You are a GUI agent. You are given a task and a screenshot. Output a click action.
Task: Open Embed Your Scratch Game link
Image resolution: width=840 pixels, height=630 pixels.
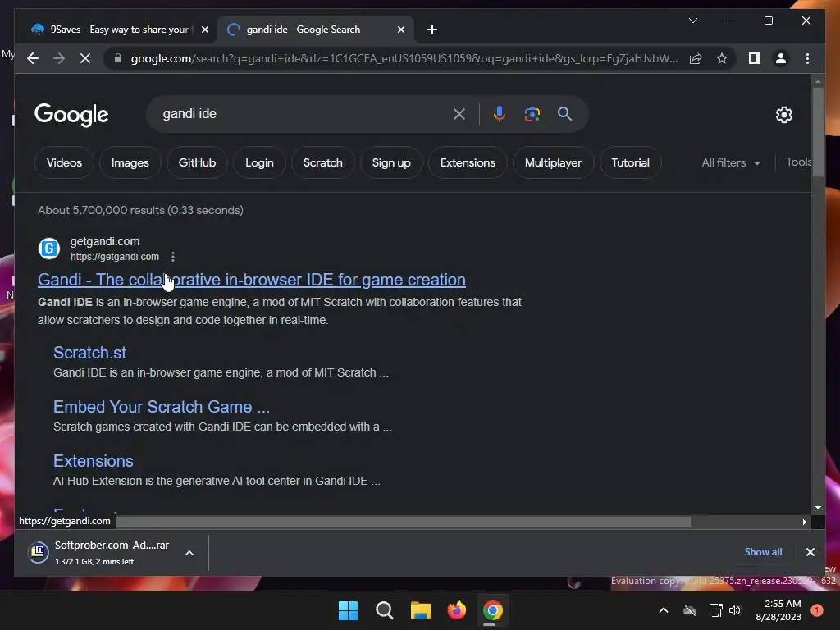click(x=162, y=407)
